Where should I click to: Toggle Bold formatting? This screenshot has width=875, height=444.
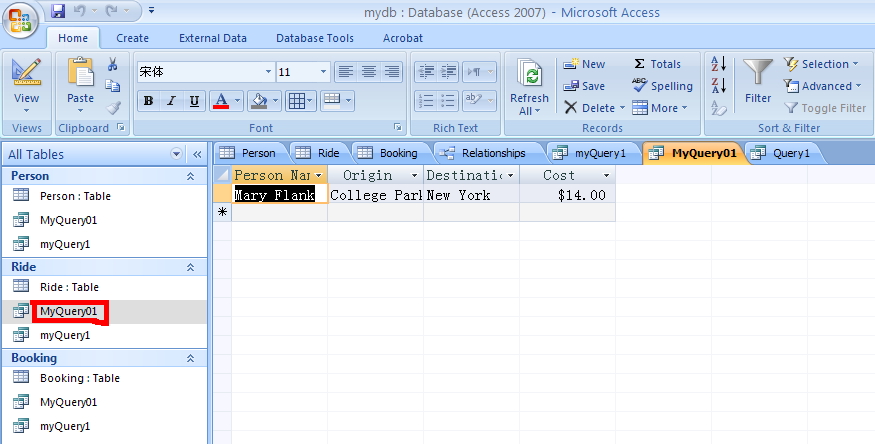click(x=149, y=101)
